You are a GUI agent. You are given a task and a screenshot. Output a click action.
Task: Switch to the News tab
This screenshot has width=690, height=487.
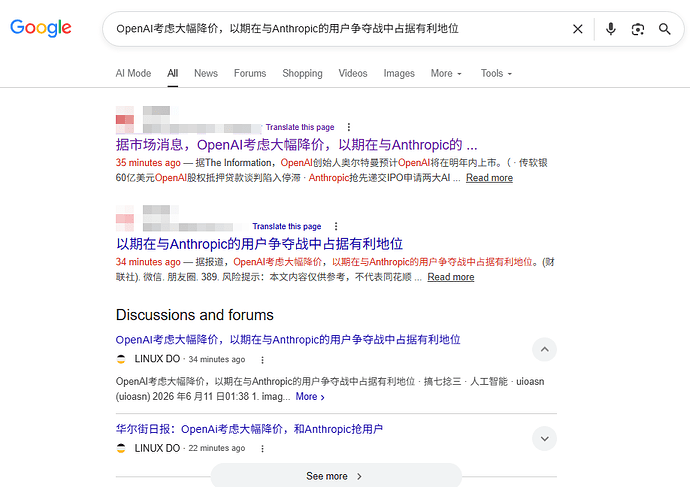[x=206, y=73]
